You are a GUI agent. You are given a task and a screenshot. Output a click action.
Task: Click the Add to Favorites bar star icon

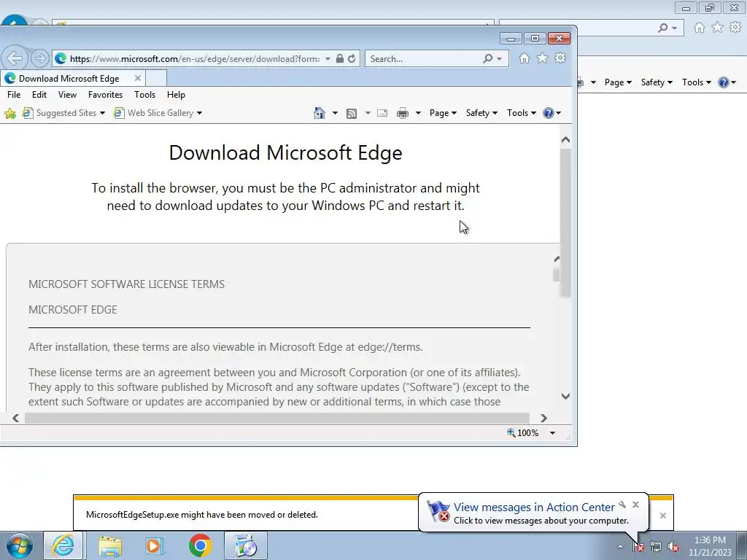pos(10,113)
